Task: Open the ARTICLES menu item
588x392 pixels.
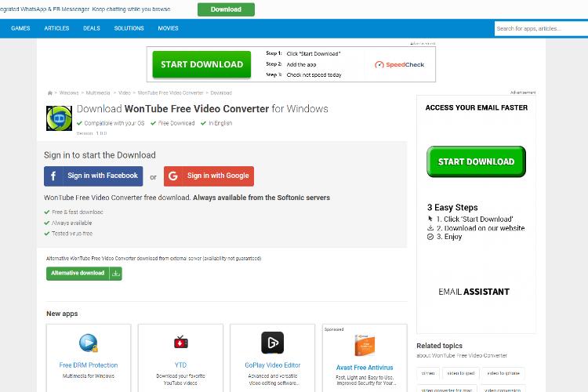Action: coord(56,28)
